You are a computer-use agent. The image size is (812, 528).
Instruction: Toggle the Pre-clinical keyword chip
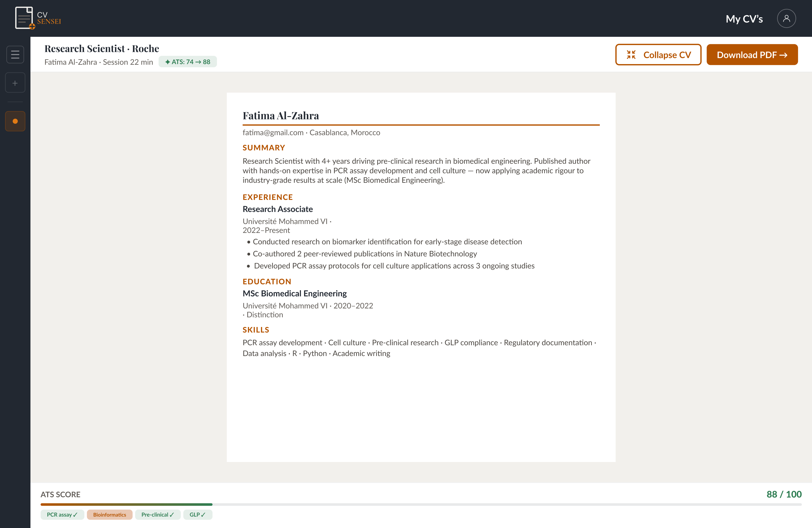click(x=158, y=515)
